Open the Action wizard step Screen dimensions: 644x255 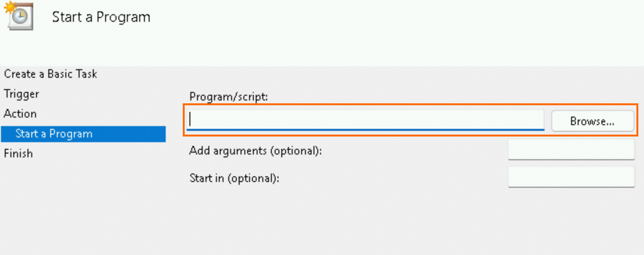tap(20, 114)
